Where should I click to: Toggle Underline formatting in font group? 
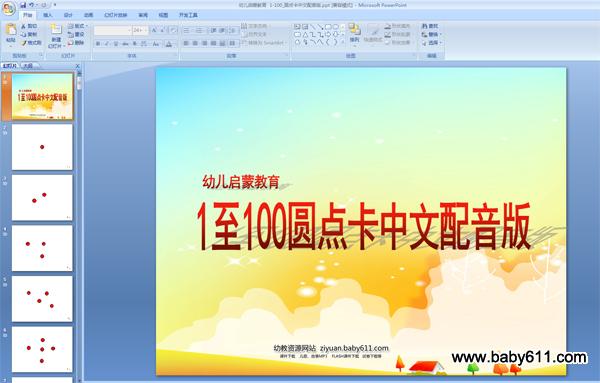point(116,44)
